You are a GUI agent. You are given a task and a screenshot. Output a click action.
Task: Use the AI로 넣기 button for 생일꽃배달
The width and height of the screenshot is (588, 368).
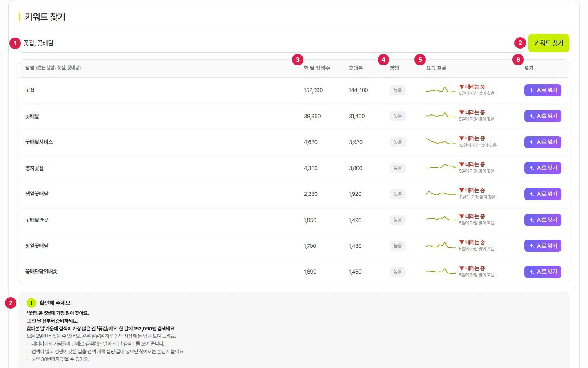point(543,194)
